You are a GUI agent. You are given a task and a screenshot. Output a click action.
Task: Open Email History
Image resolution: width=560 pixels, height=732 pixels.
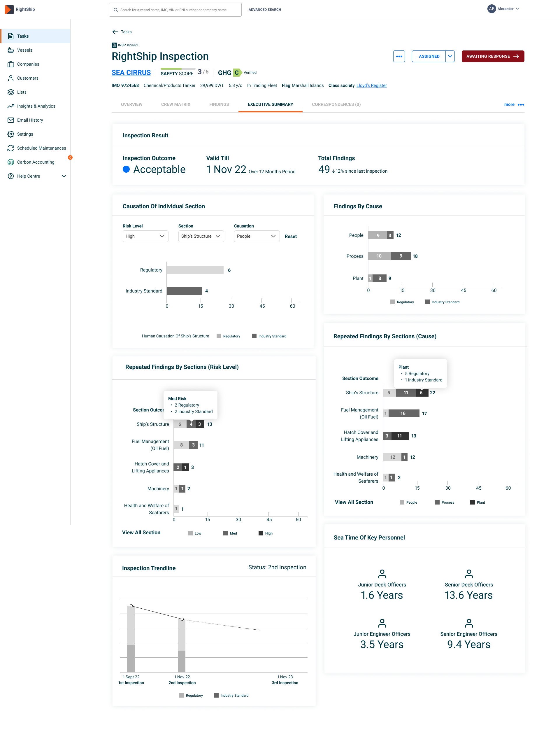35,120
